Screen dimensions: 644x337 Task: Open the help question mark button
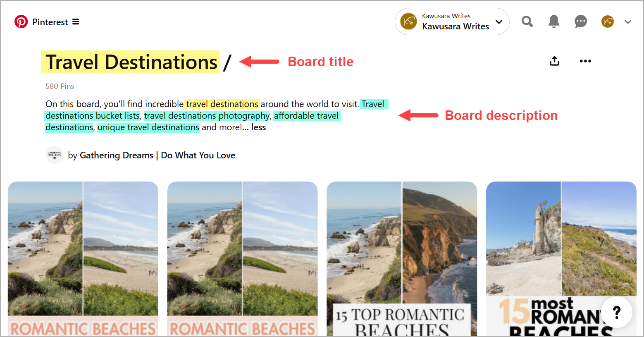[x=616, y=312]
